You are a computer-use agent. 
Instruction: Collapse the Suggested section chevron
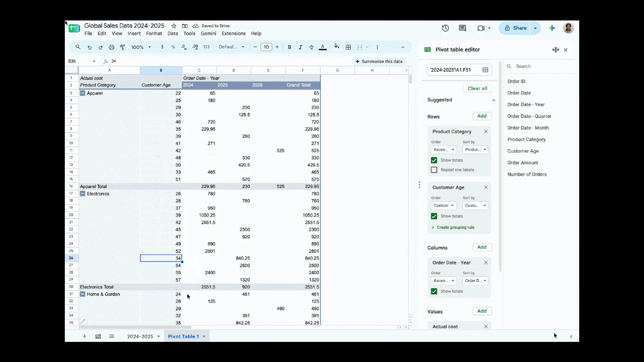pos(493,100)
